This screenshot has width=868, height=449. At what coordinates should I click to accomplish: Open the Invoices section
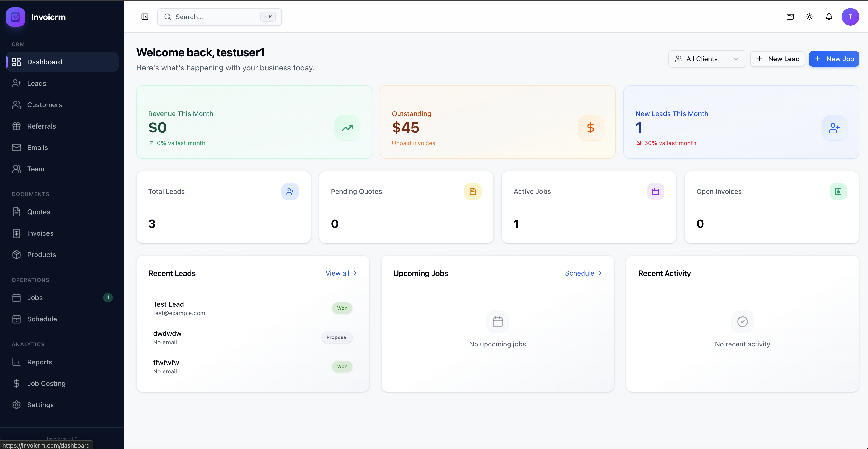click(40, 233)
